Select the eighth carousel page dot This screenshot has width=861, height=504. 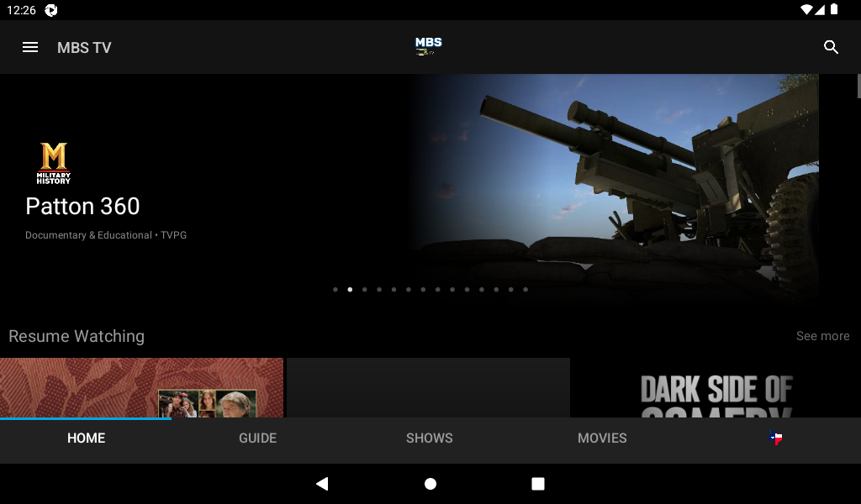point(437,290)
